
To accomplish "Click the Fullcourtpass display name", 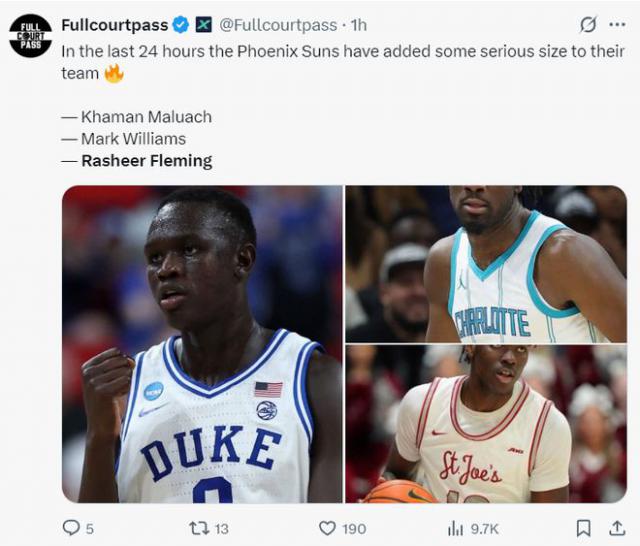I will (x=114, y=25).
